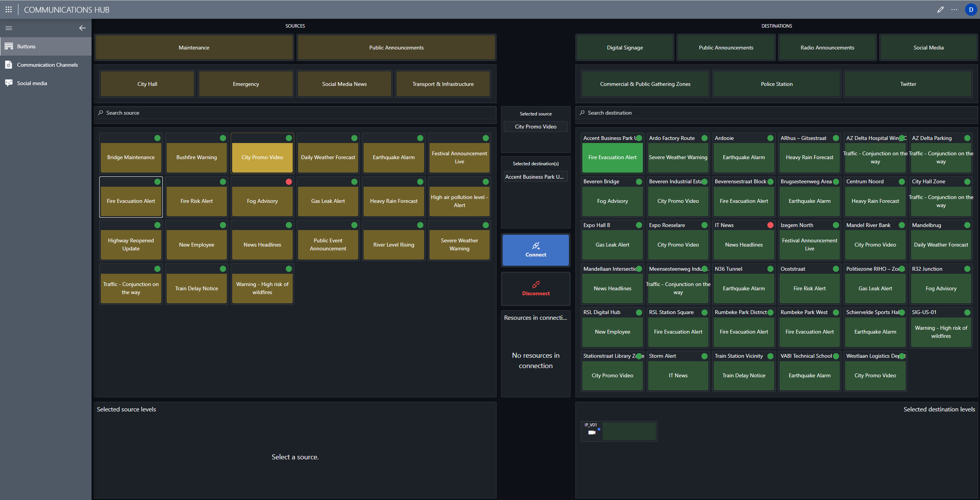Collapse sidebar with the back arrow
Screen dimensions: 980x500
click(82, 28)
